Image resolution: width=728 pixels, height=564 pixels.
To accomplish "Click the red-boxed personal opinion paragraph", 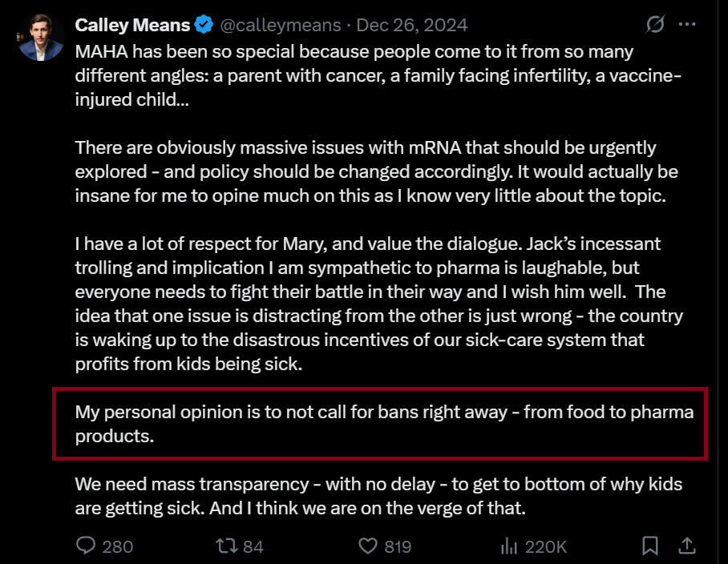I will tap(384, 424).
